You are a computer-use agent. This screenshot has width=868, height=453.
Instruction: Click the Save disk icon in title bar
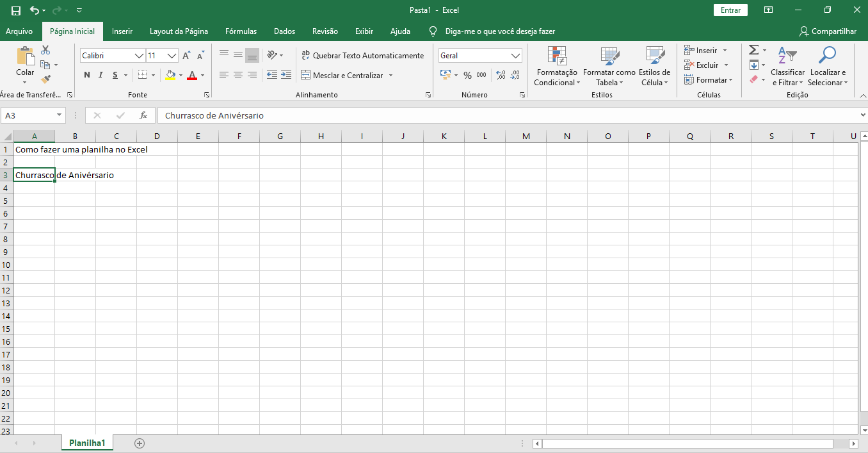16,10
